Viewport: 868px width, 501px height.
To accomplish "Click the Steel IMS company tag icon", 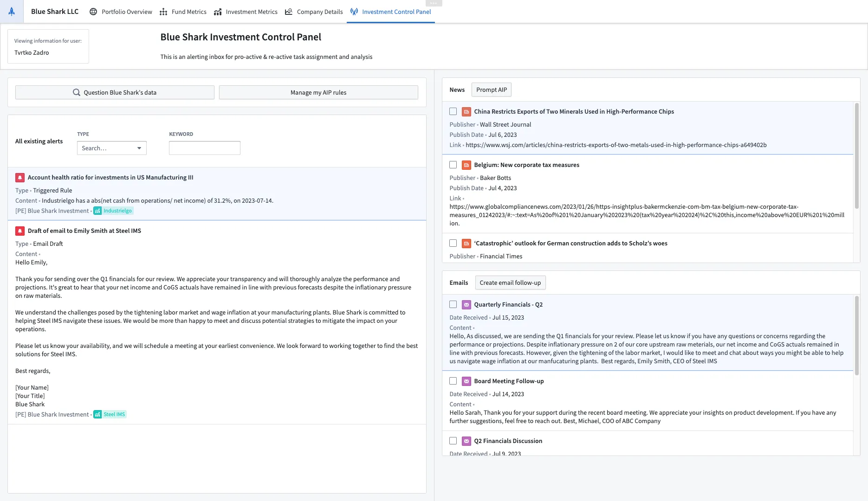I will pos(97,415).
